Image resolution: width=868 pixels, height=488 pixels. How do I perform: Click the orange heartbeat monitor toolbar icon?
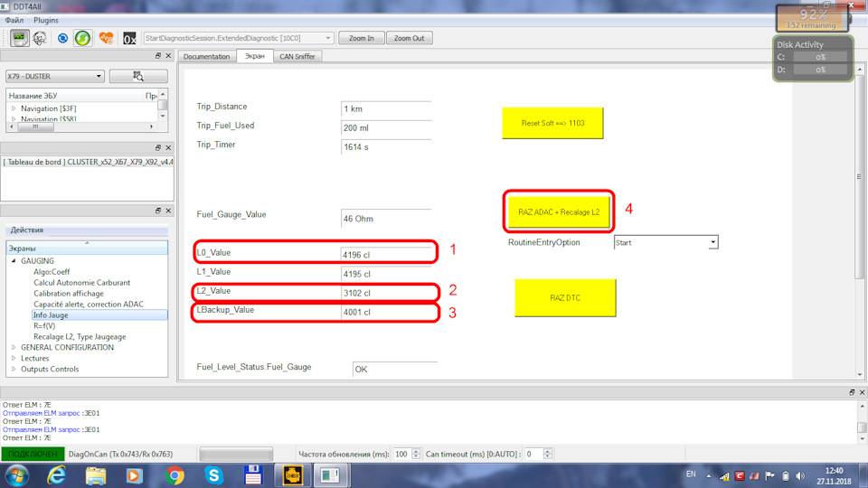107,38
